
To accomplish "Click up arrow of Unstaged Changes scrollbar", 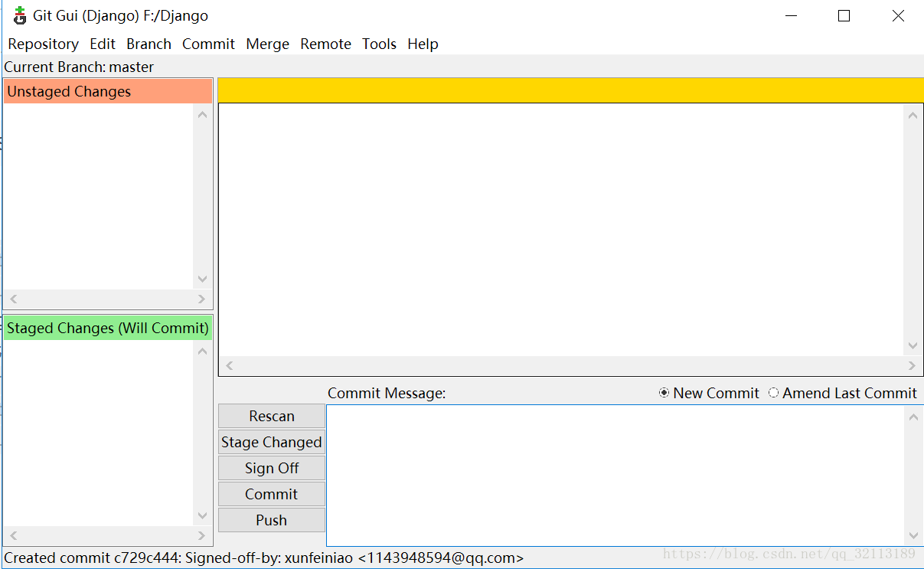I will click(202, 115).
